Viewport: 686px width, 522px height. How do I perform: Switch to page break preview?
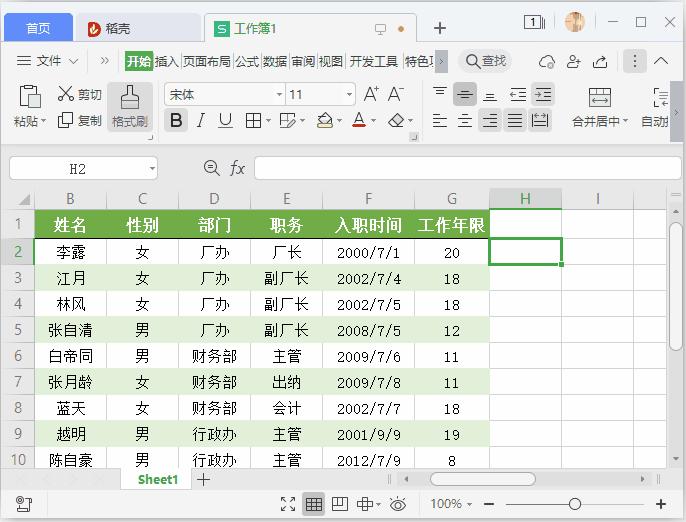(340, 504)
